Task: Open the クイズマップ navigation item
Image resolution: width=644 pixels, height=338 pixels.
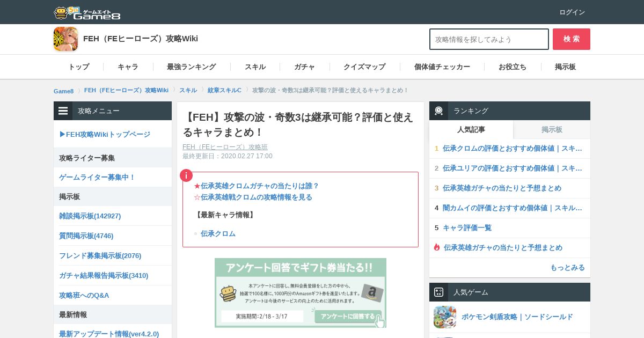Action: point(364,67)
